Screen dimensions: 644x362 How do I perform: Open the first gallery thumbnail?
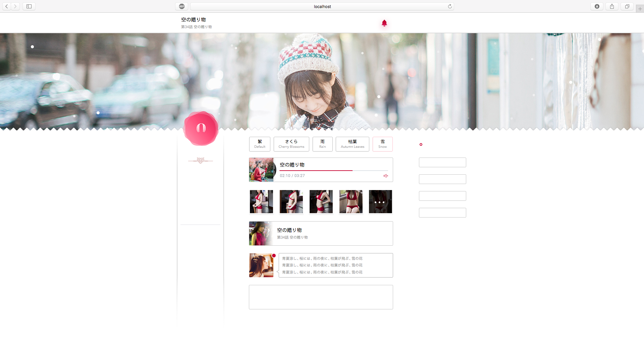tap(261, 201)
